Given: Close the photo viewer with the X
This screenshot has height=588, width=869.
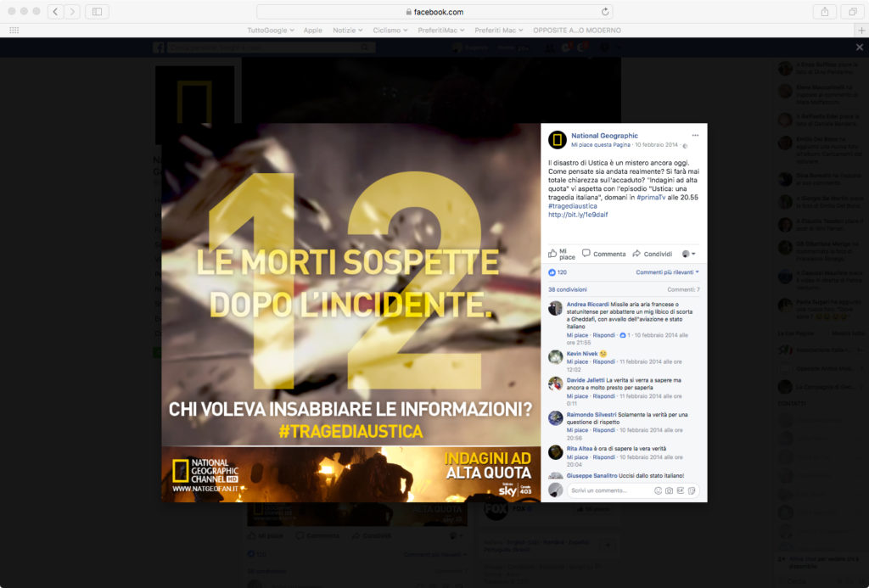Looking at the screenshot, I should click(859, 48).
